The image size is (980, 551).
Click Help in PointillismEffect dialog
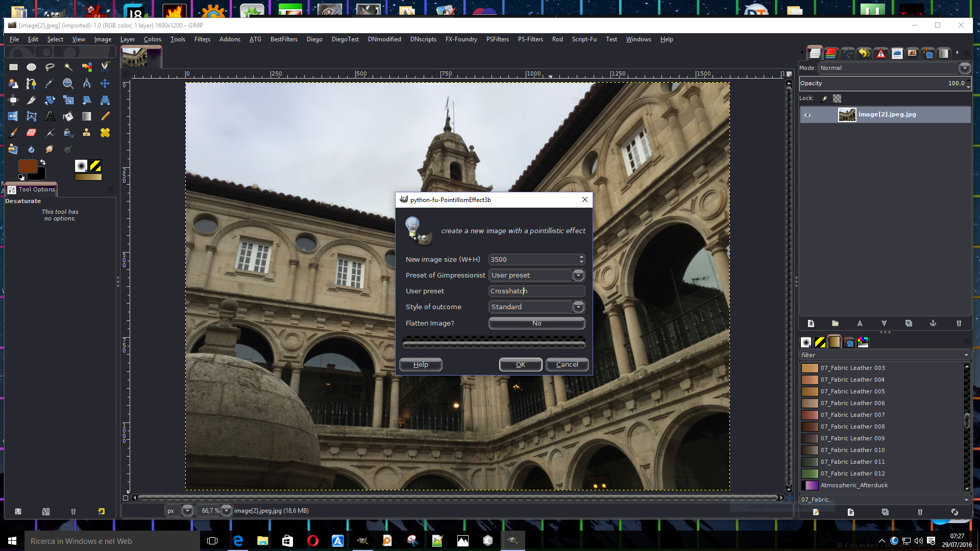[x=421, y=364]
